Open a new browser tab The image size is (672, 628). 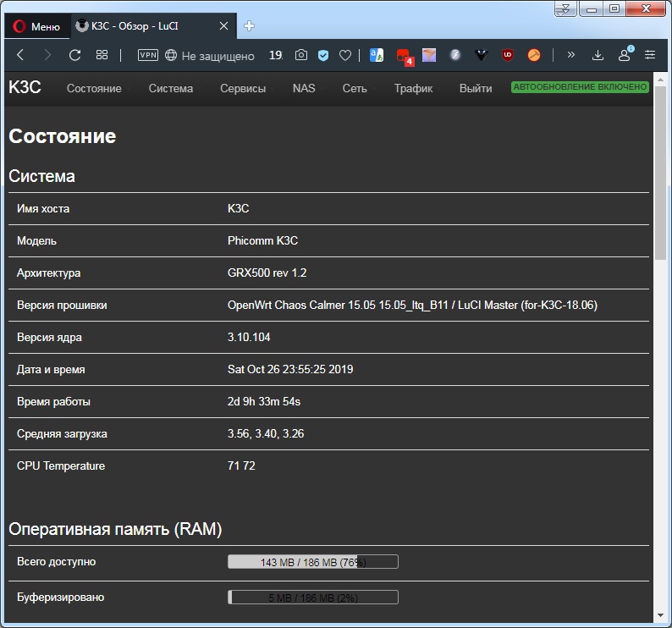pyautogui.click(x=249, y=26)
